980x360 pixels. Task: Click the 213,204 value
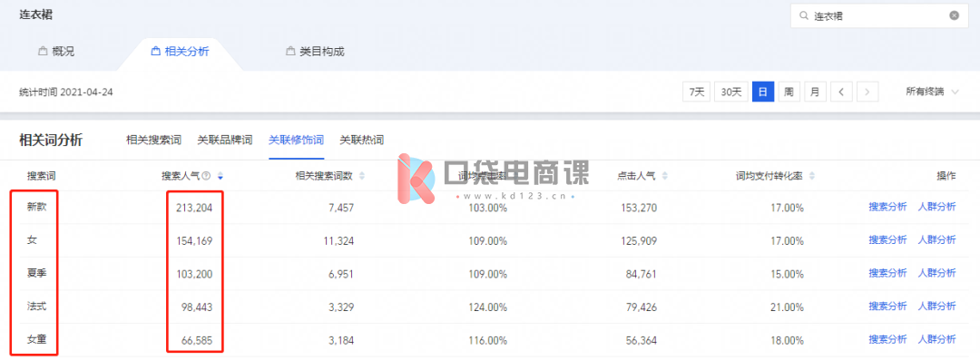tap(195, 208)
